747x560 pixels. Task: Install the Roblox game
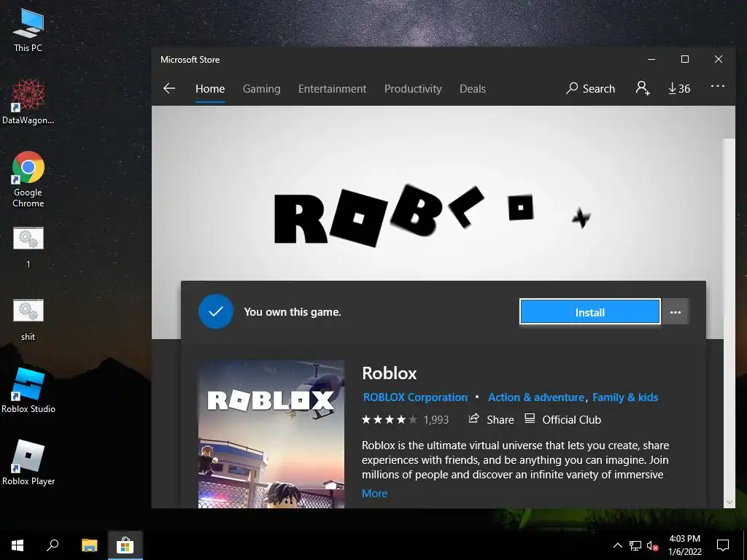pyautogui.click(x=589, y=312)
